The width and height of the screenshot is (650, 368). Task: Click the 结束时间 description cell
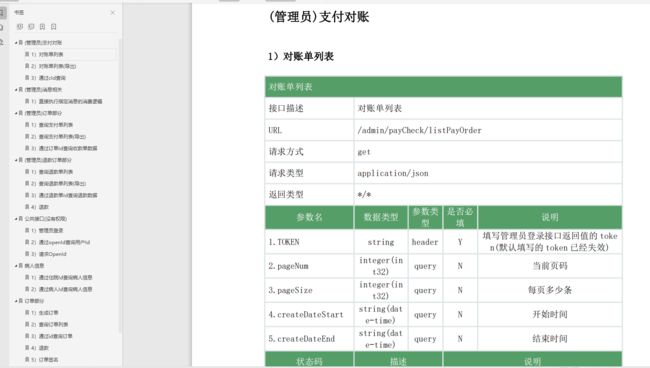pyautogui.click(x=550, y=339)
